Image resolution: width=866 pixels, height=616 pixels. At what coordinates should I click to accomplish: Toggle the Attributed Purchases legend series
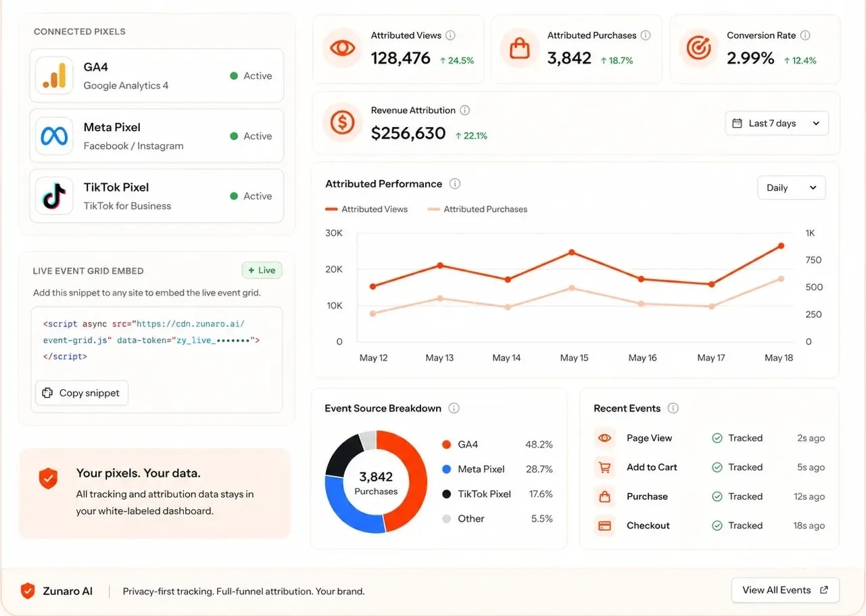[x=477, y=210]
